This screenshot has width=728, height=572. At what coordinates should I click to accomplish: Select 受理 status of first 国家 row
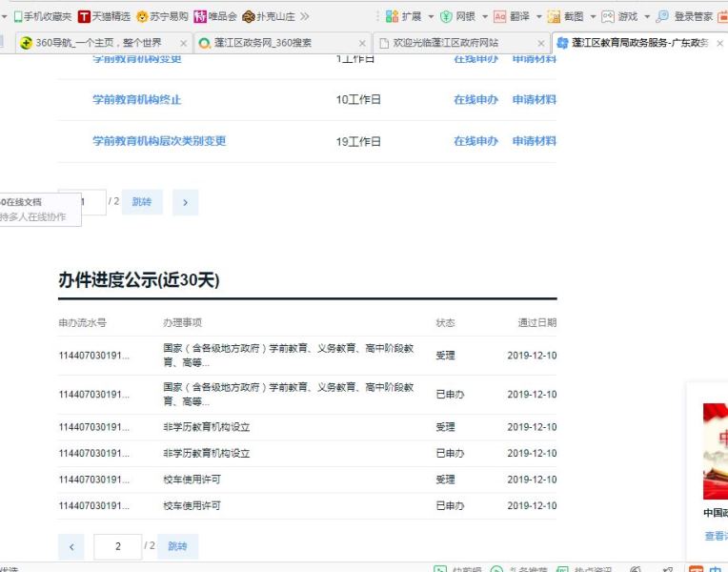point(445,356)
